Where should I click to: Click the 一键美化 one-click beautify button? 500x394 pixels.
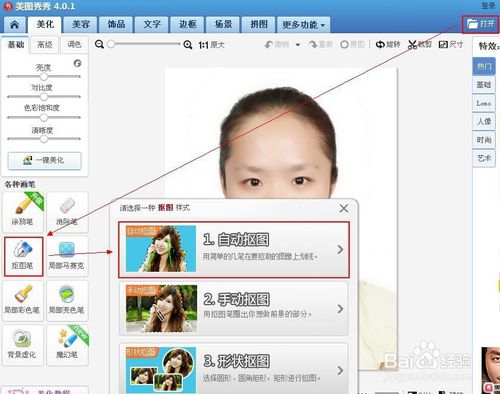[x=44, y=161]
